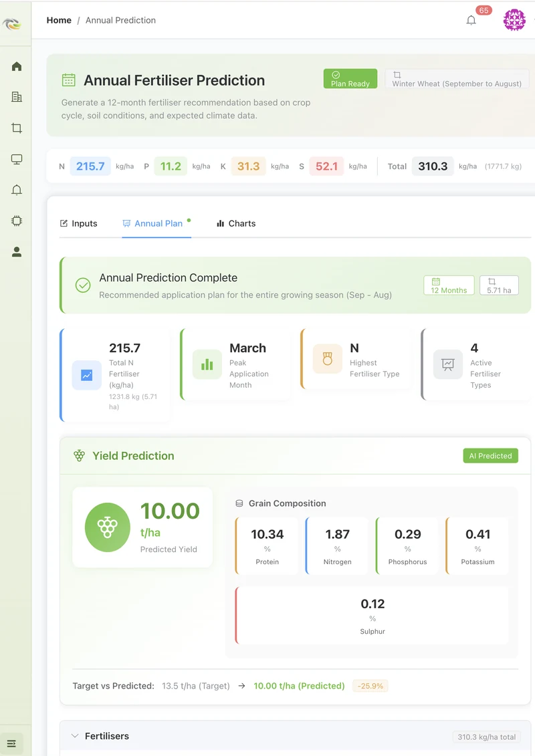Click the 0.12 % Sulphur card

click(x=372, y=616)
